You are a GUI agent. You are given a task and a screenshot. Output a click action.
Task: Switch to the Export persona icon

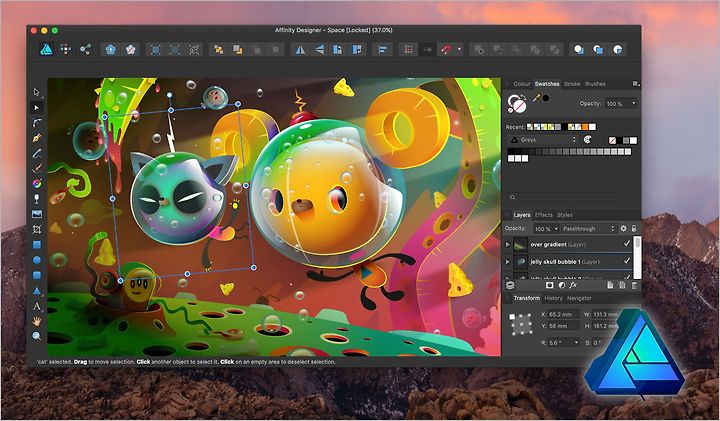pyautogui.click(x=85, y=50)
